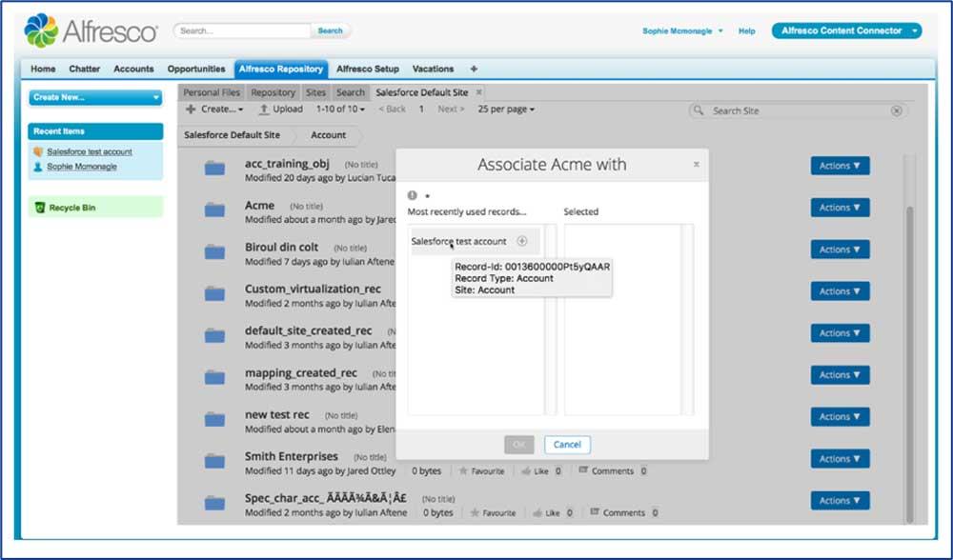Close the Salesforce Default Site tab
This screenshot has height=560, width=953.
pos(479,91)
